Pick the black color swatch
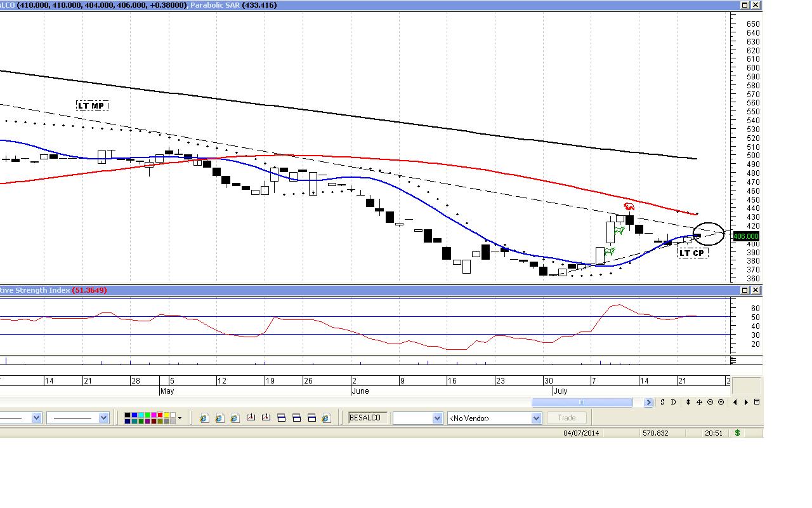Image resolution: width=812 pixels, height=508 pixels. tap(128, 415)
